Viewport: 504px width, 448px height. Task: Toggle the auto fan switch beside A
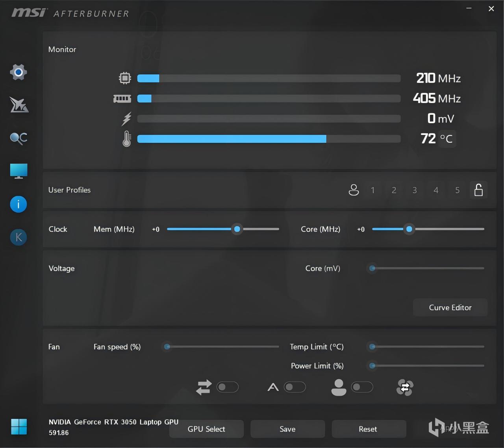coord(295,387)
